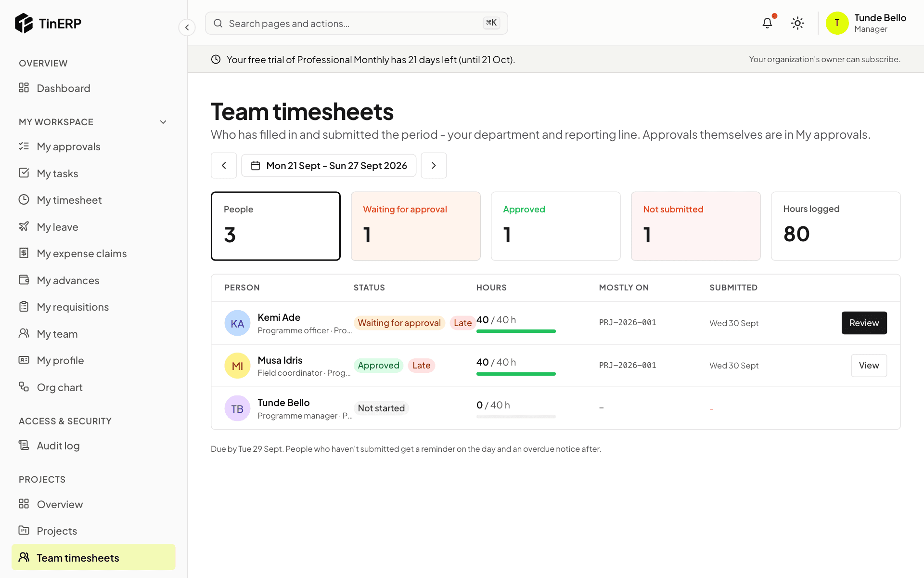Viewport: 924px width, 578px height.
Task: Collapse the sidebar with chevron button
Action: (187, 27)
